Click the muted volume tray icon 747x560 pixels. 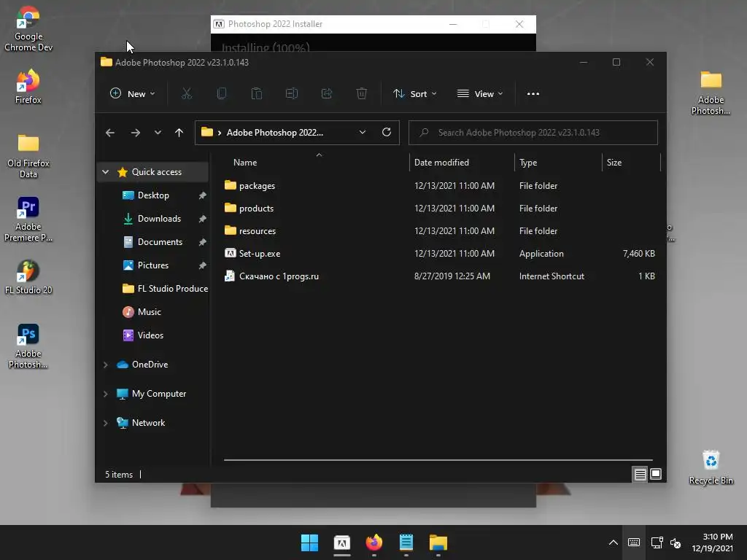676,542
